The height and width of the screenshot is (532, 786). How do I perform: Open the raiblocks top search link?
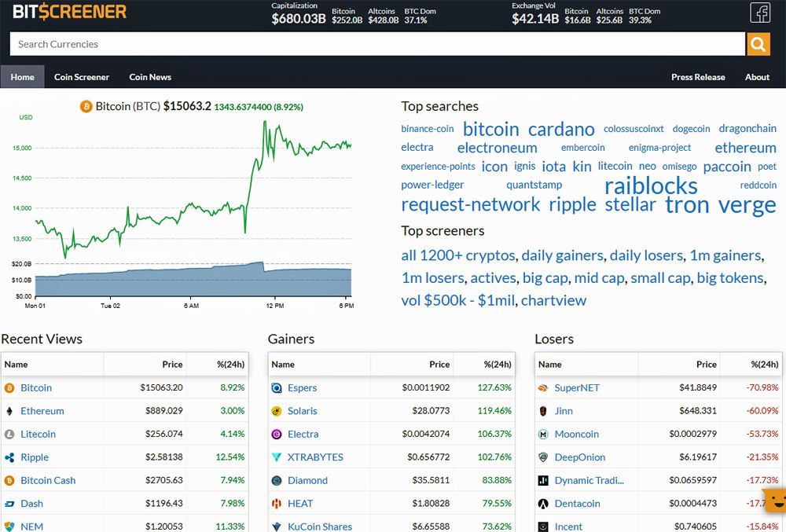(651, 186)
